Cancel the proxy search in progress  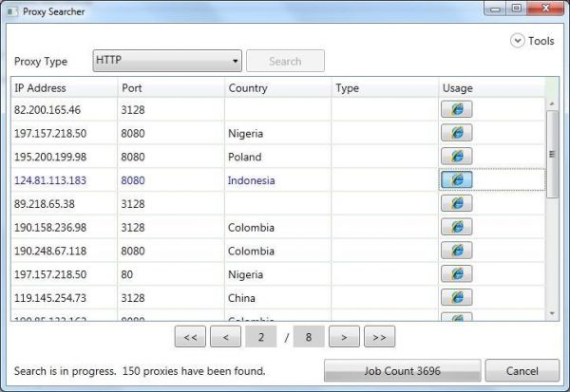coord(522,370)
